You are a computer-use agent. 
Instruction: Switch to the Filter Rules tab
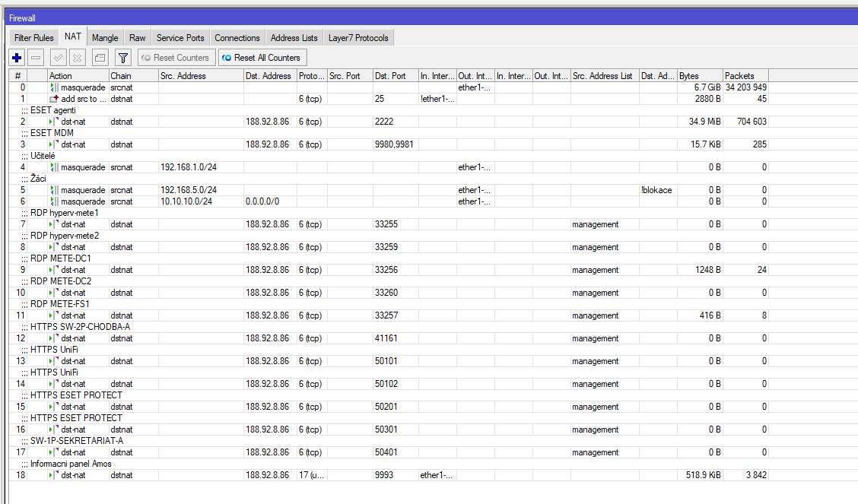point(34,37)
